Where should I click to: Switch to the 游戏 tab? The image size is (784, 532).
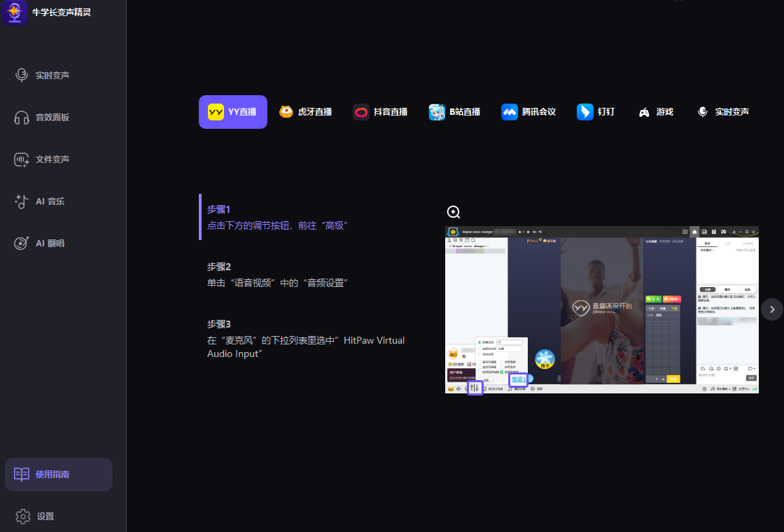click(656, 112)
